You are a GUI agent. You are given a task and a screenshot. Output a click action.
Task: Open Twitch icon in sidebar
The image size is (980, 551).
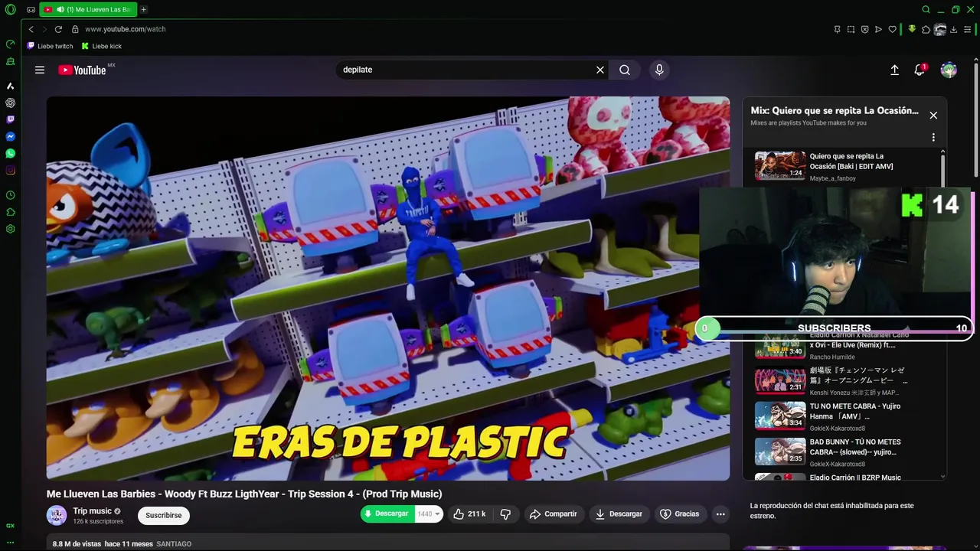pos(11,119)
